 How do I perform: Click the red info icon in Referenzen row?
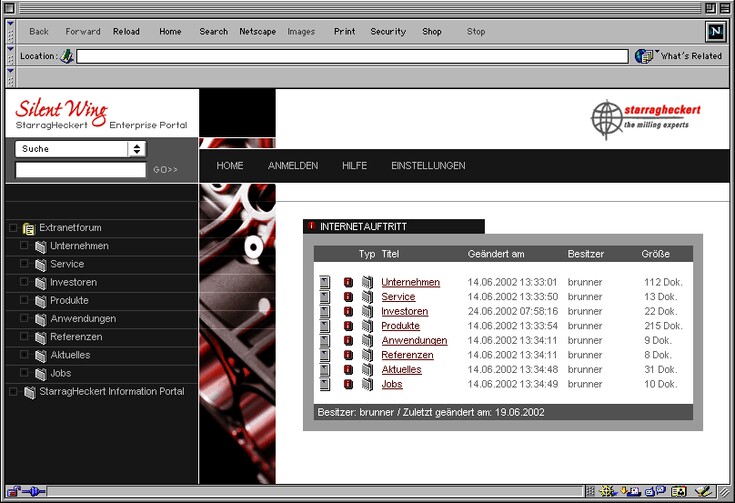tap(348, 355)
